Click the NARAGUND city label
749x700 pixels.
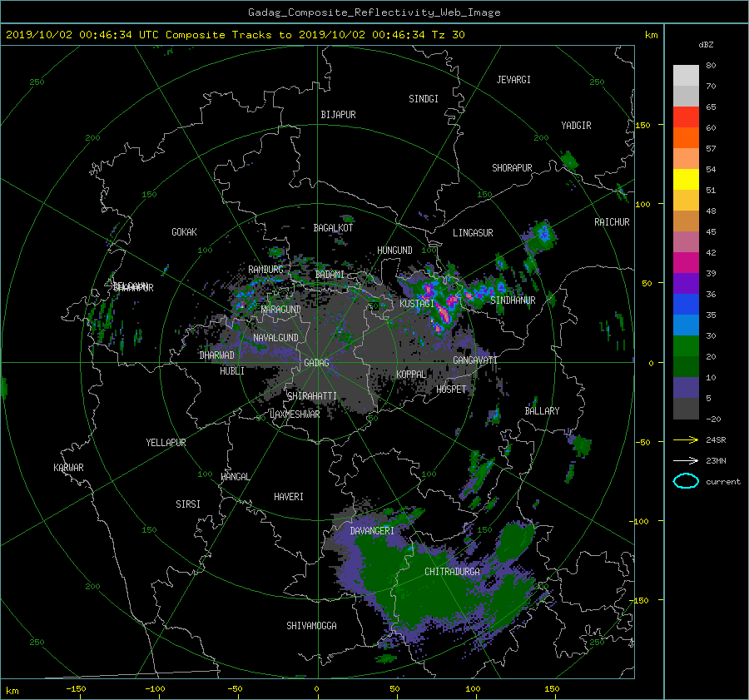pyautogui.click(x=281, y=310)
